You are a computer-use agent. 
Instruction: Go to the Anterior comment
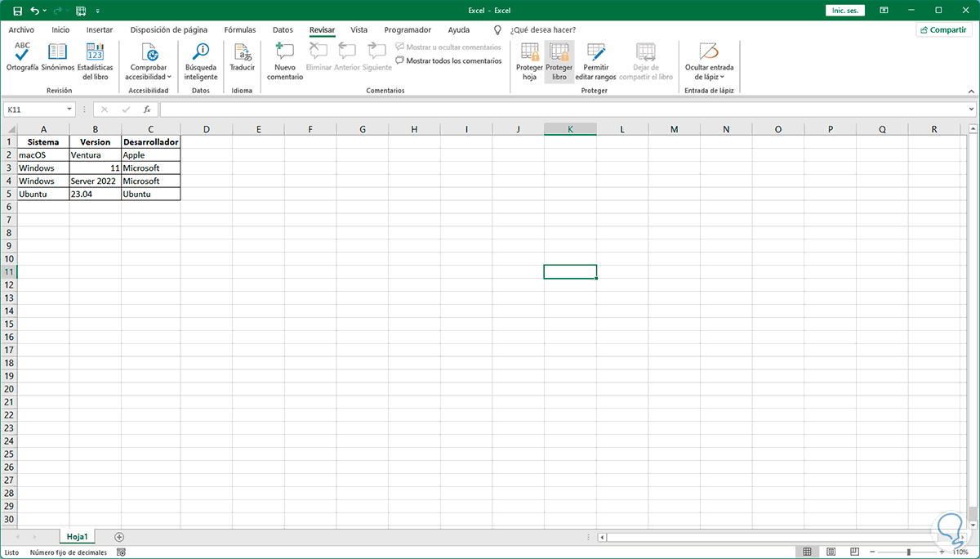[347, 58]
